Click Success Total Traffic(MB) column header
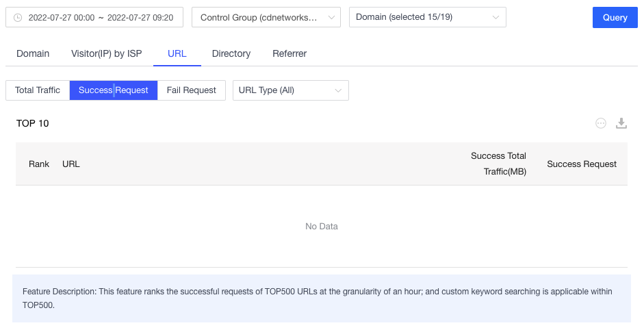The height and width of the screenshot is (332, 644). (498, 164)
